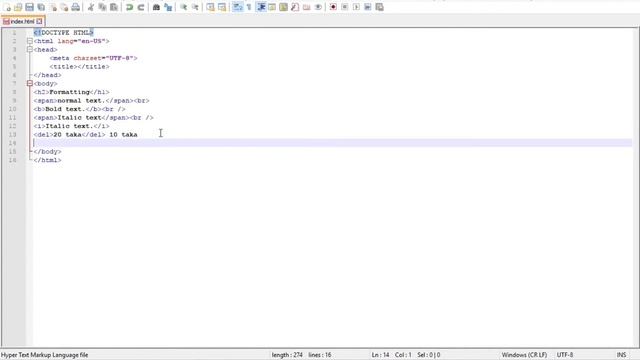Click the Ln : 14 status bar entry
The width and height of the screenshot is (640, 360).
(380, 355)
